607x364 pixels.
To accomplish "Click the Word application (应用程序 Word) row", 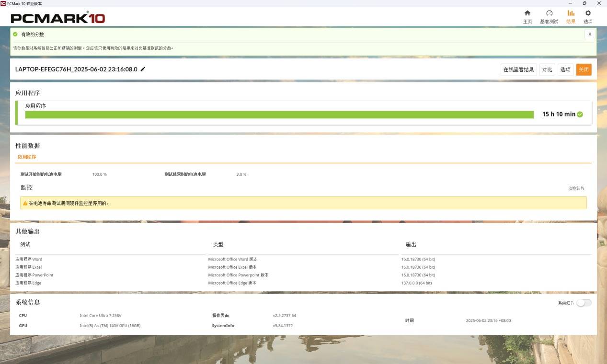I will pos(29,259).
